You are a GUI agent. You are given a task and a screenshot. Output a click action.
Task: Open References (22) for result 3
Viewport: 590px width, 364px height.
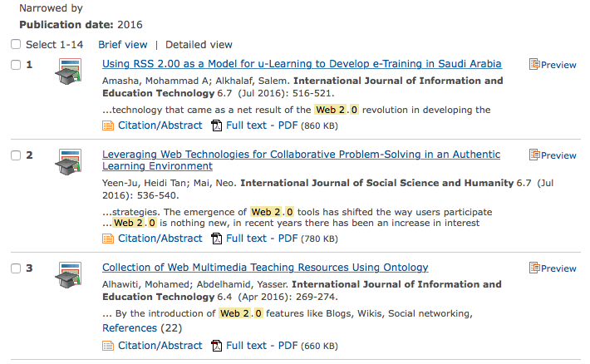(141, 328)
